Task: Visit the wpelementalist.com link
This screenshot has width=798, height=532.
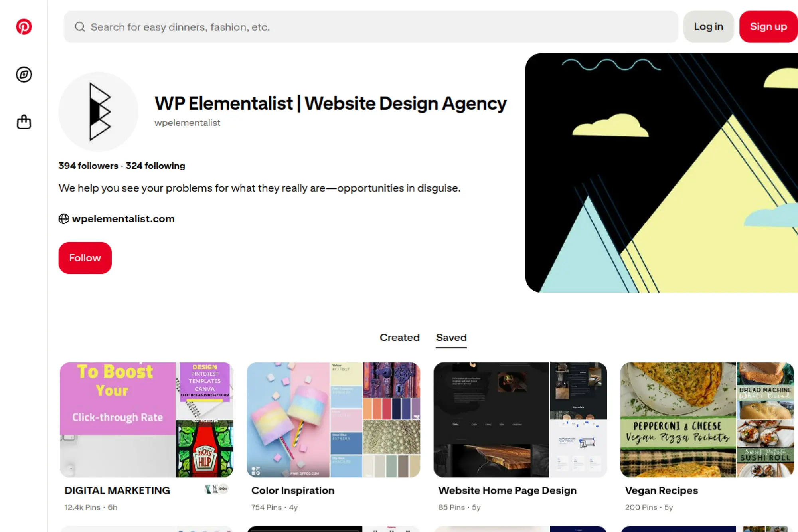Action: tap(123, 219)
